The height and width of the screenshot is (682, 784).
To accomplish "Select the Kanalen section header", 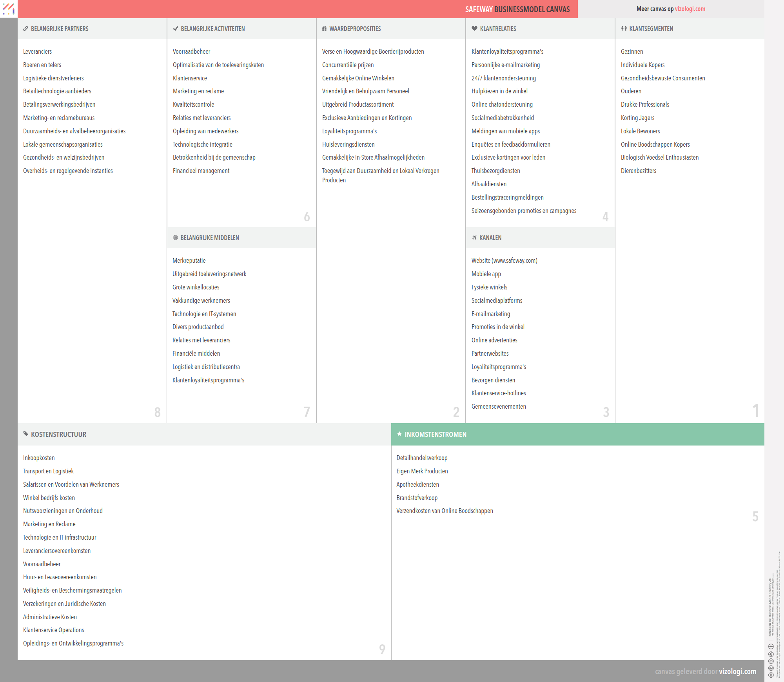I will (490, 238).
